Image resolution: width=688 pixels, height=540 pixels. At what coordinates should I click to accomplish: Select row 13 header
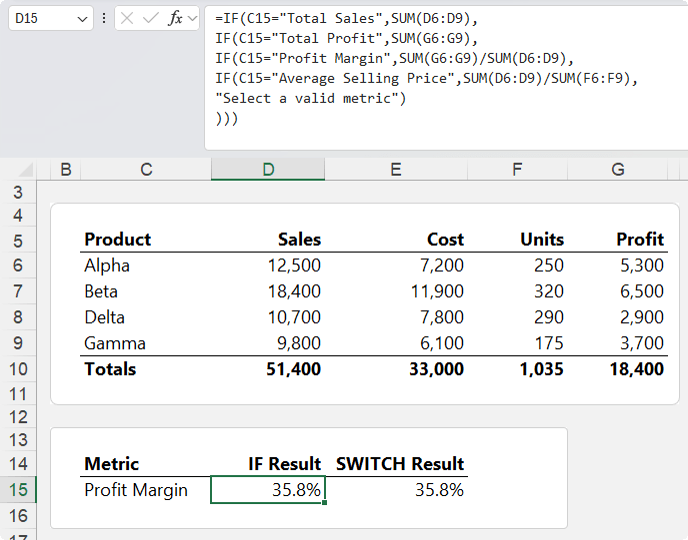click(18, 440)
